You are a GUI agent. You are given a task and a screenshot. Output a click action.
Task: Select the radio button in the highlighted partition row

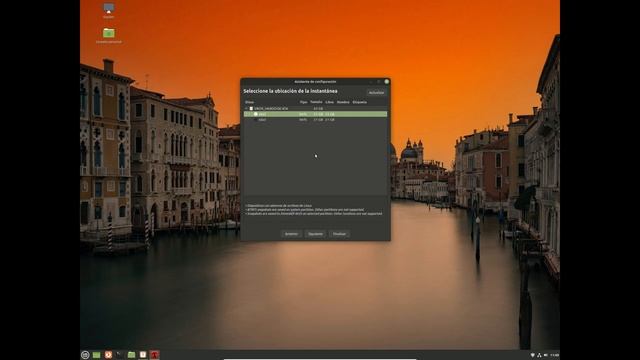click(x=256, y=114)
